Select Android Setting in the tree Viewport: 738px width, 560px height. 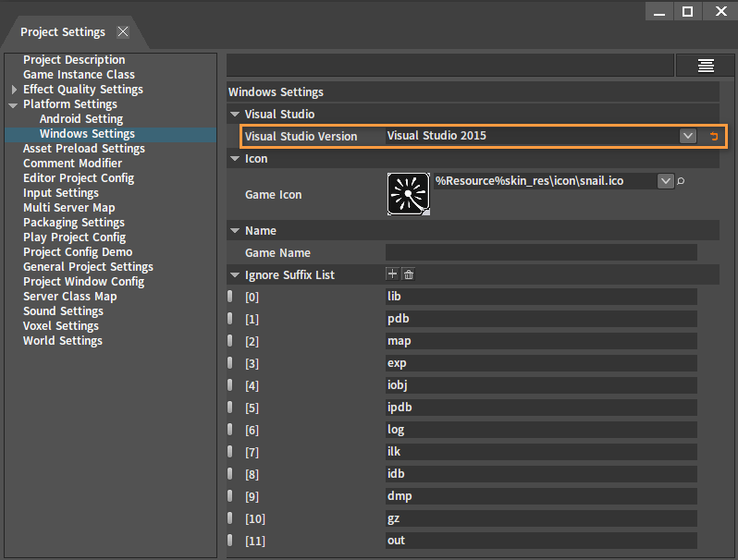[81, 119]
